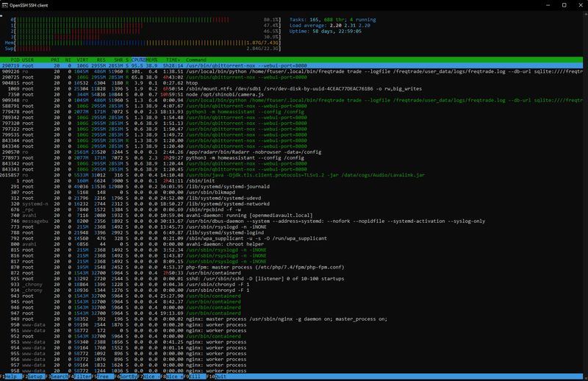Select rsyslogd process row PID 773

click(291, 227)
